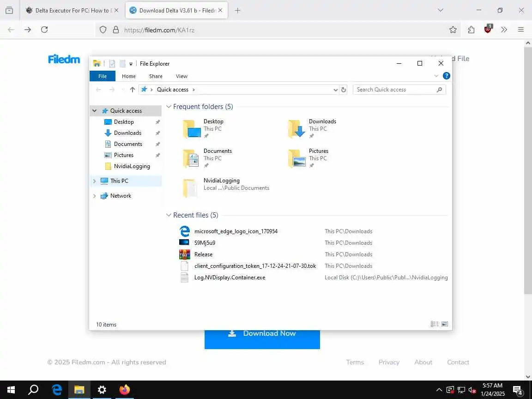Open a new Firefox tab
The width and height of the screenshot is (532, 399).
237,10
